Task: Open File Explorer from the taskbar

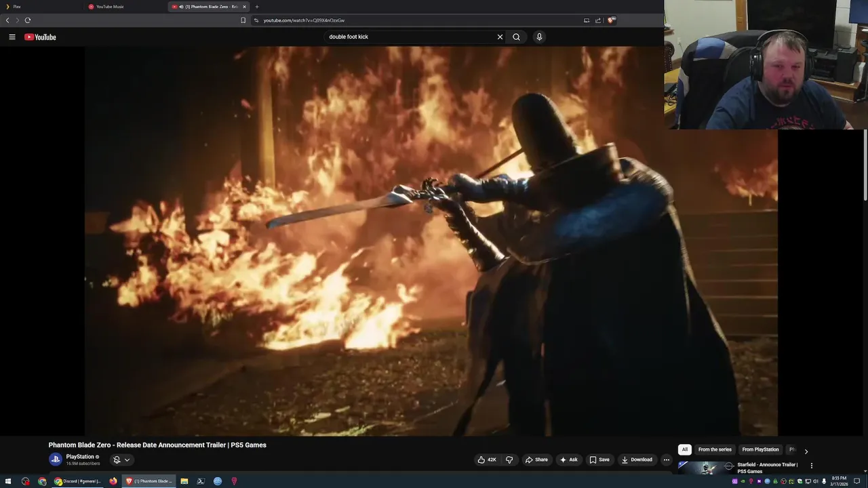Action: pos(184,481)
